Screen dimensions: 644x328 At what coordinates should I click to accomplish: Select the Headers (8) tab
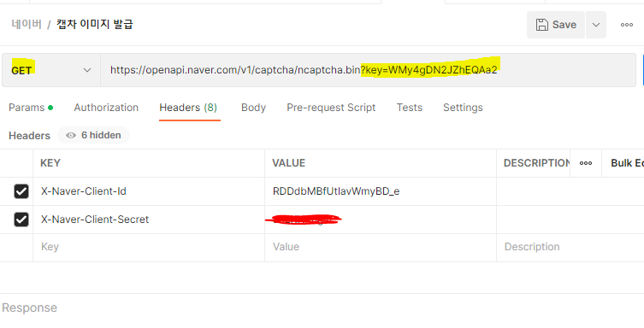click(x=188, y=108)
